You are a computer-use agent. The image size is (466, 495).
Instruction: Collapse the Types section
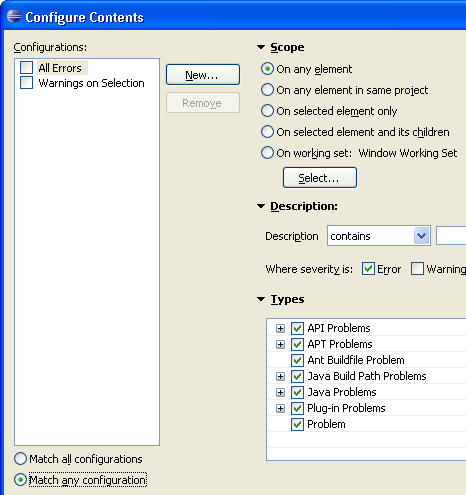[261, 299]
